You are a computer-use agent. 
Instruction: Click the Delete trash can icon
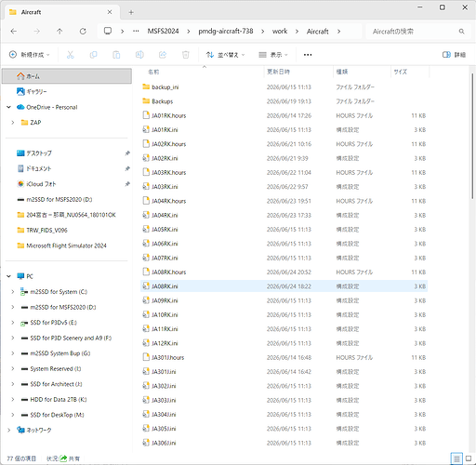186,55
